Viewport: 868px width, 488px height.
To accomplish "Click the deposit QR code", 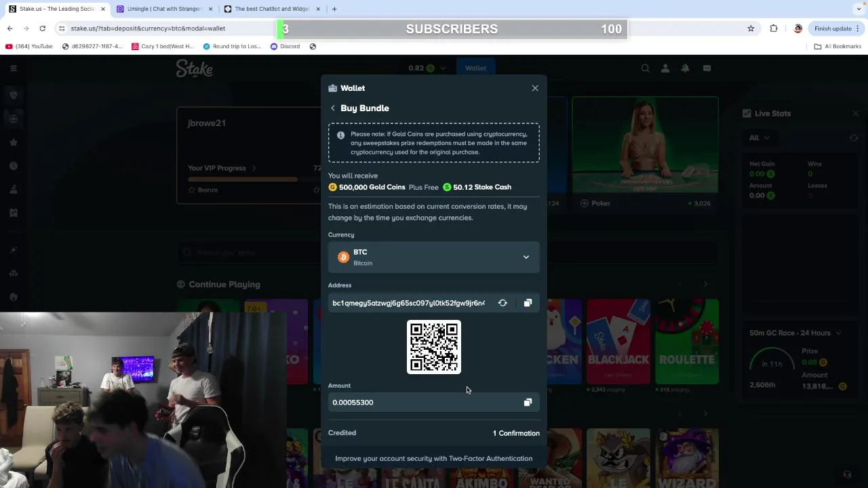I will [434, 347].
